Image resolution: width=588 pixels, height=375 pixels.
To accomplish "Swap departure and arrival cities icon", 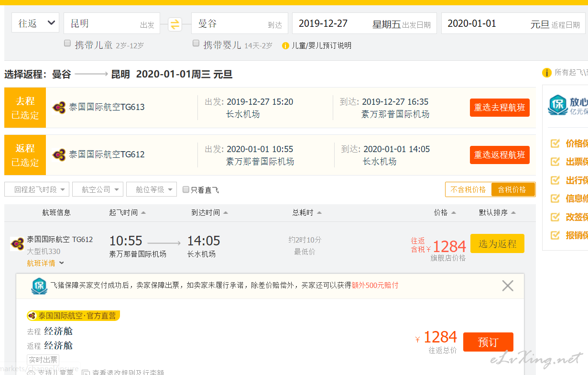I will (x=175, y=24).
